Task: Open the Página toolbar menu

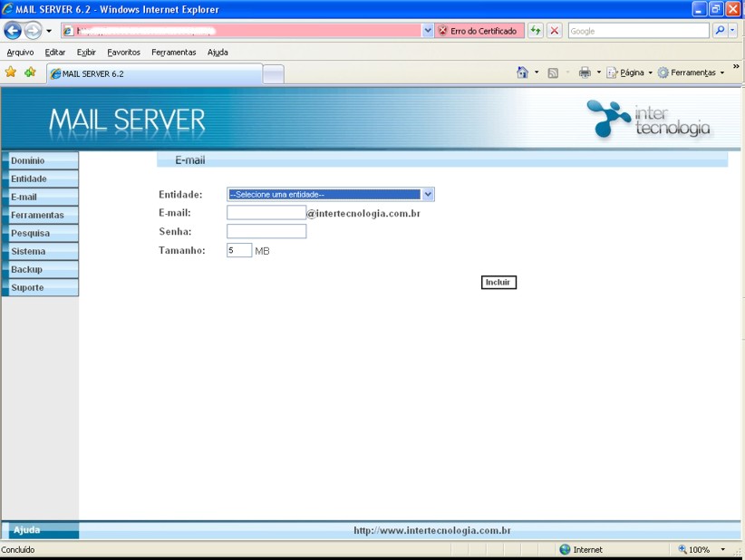Action: coord(630,72)
